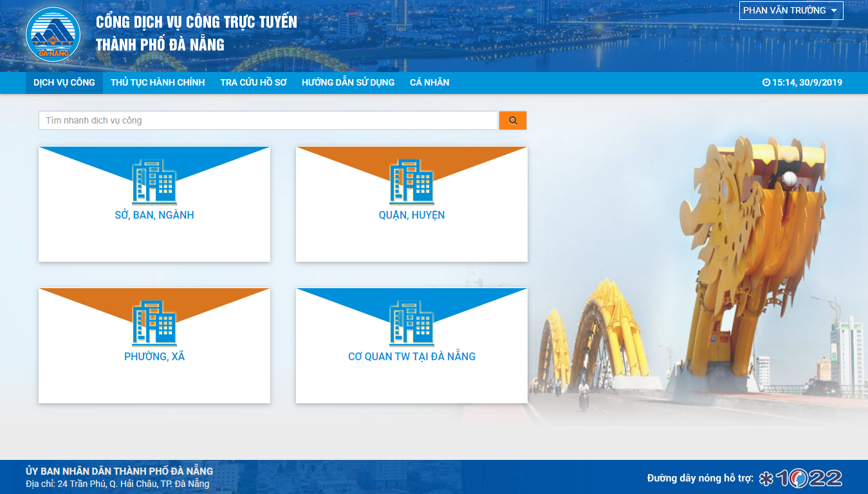This screenshot has height=494, width=868.
Task: Open the CÁ NHÂN menu item
Action: [x=429, y=82]
